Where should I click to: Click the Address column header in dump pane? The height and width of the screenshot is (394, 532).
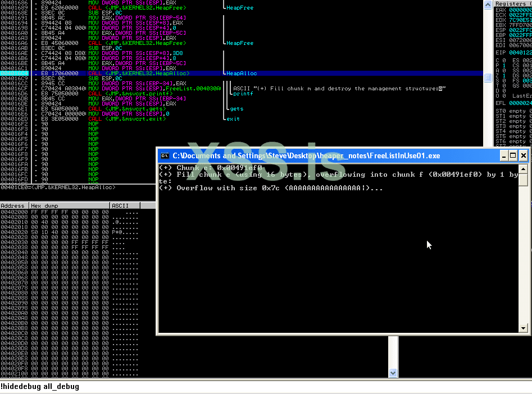pos(14,205)
